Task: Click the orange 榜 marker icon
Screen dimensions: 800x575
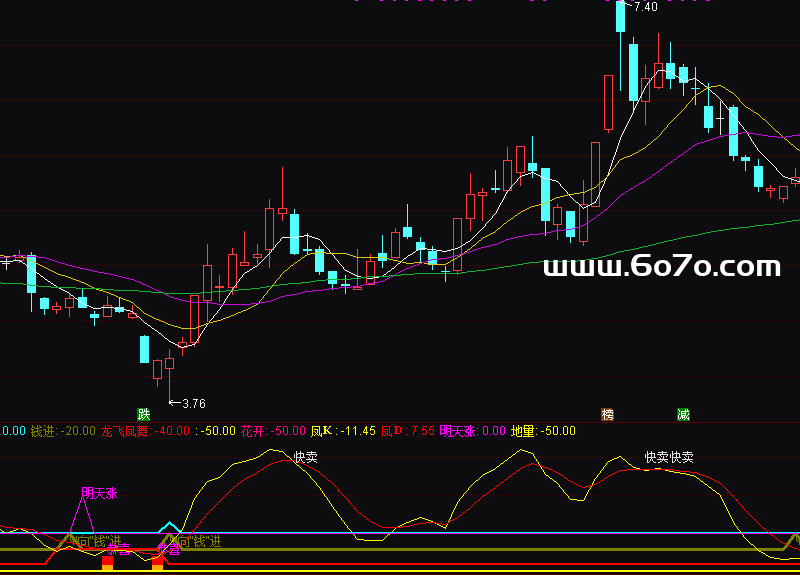Action: [x=607, y=413]
